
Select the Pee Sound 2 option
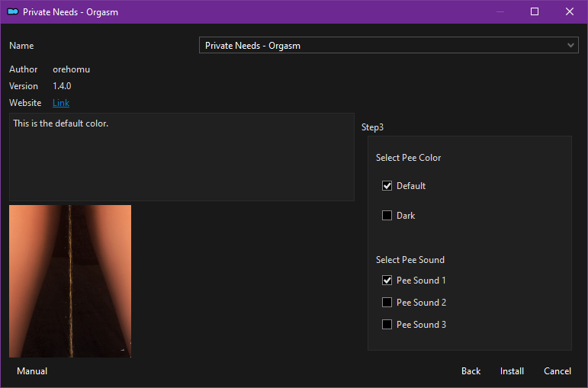click(387, 303)
